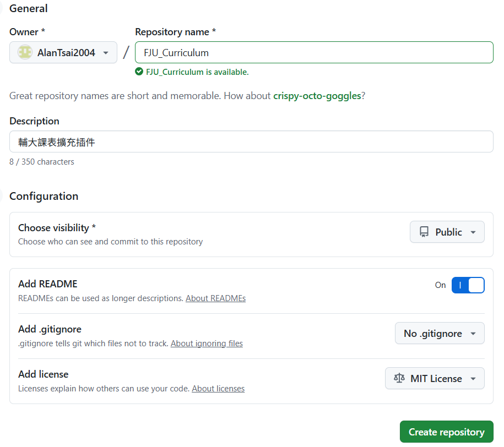Click the '8 / 350 characters' counter text

point(42,162)
